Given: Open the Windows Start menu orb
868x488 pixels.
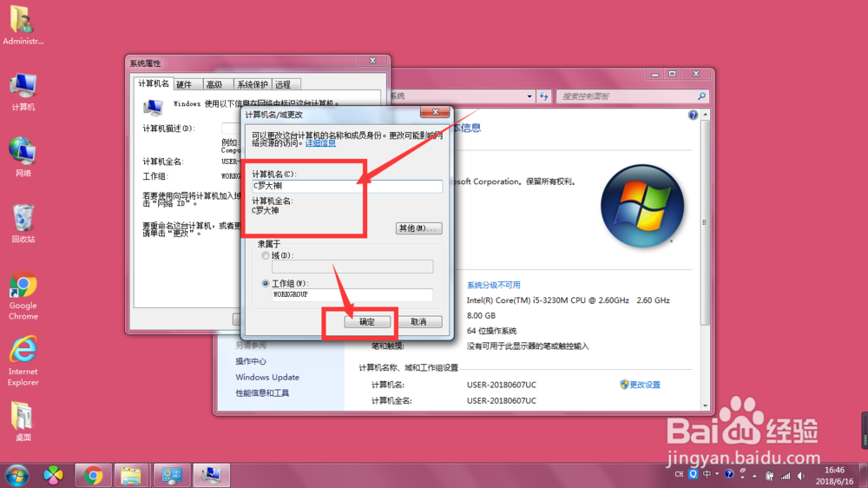Looking at the screenshot, I should coord(17,476).
